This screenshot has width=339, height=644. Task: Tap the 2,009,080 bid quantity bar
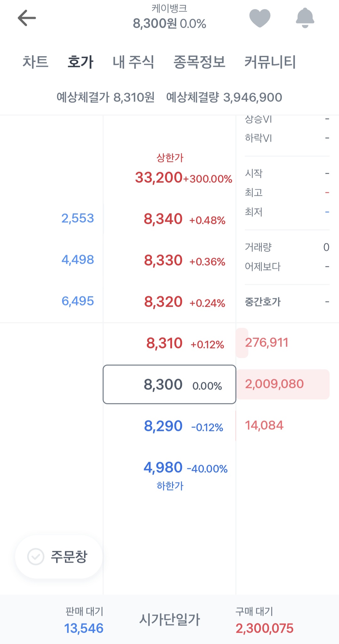click(282, 384)
